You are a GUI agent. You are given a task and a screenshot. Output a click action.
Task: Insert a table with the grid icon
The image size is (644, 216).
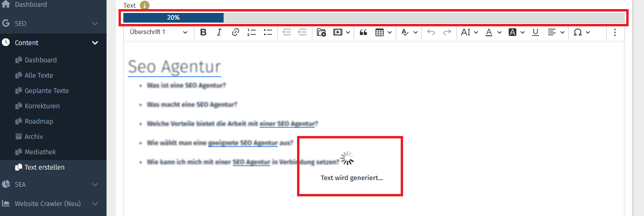point(380,32)
